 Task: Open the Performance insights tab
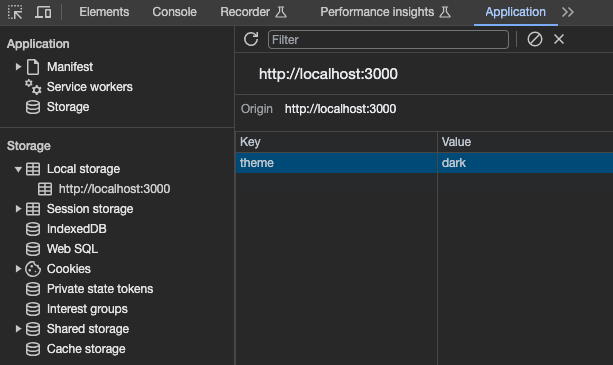point(385,12)
